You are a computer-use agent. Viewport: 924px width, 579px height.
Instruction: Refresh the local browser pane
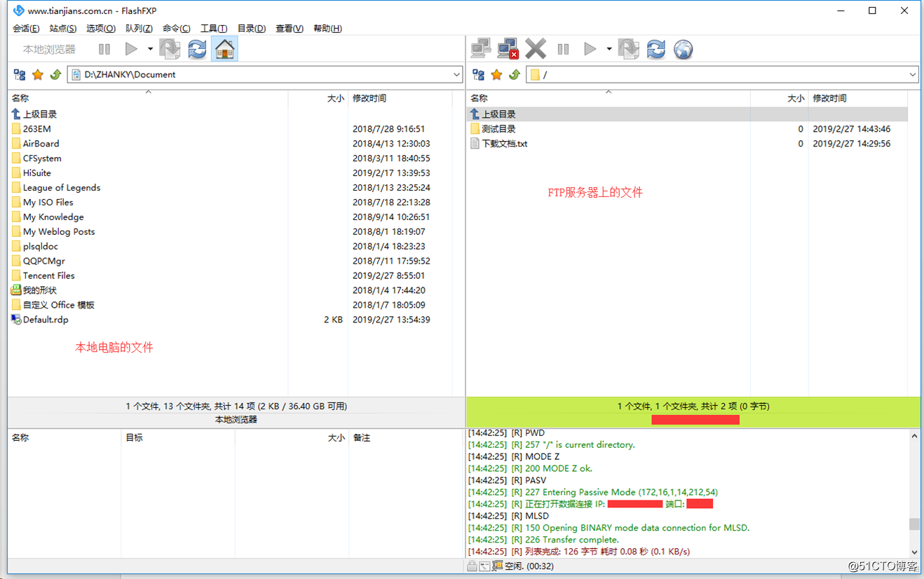197,49
